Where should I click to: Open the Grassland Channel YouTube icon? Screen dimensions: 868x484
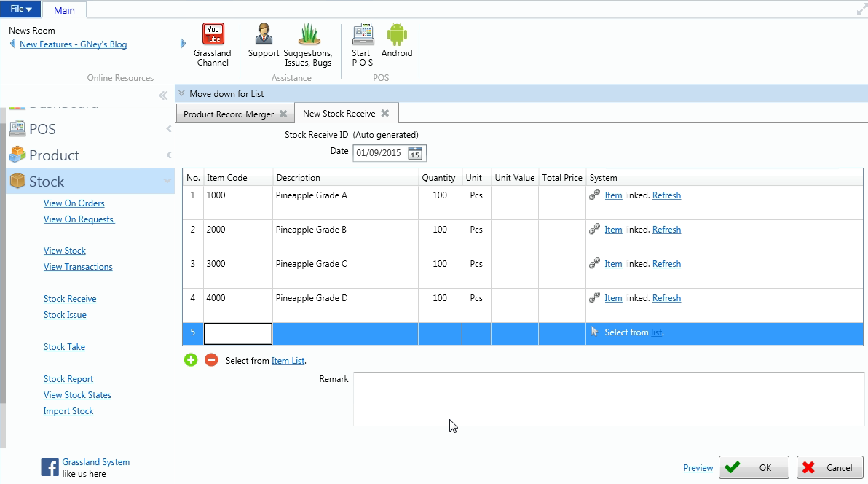coord(213,34)
